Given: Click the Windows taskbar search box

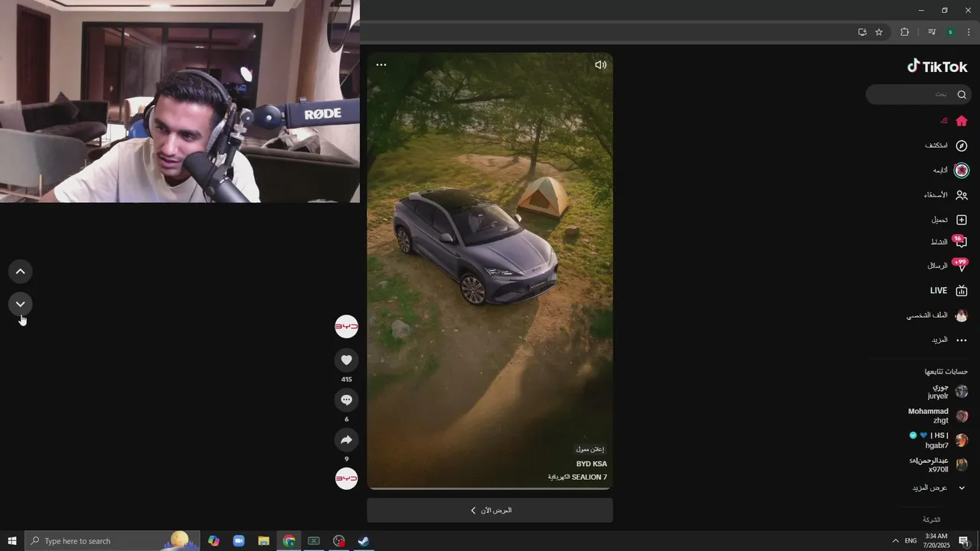Looking at the screenshot, I should [113, 541].
